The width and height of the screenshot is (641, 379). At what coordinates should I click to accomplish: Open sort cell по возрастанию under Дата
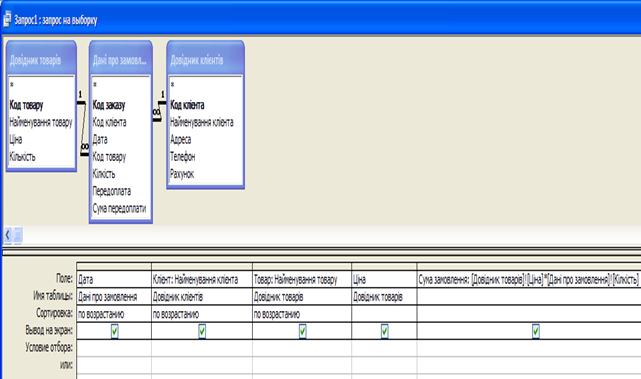(x=114, y=314)
